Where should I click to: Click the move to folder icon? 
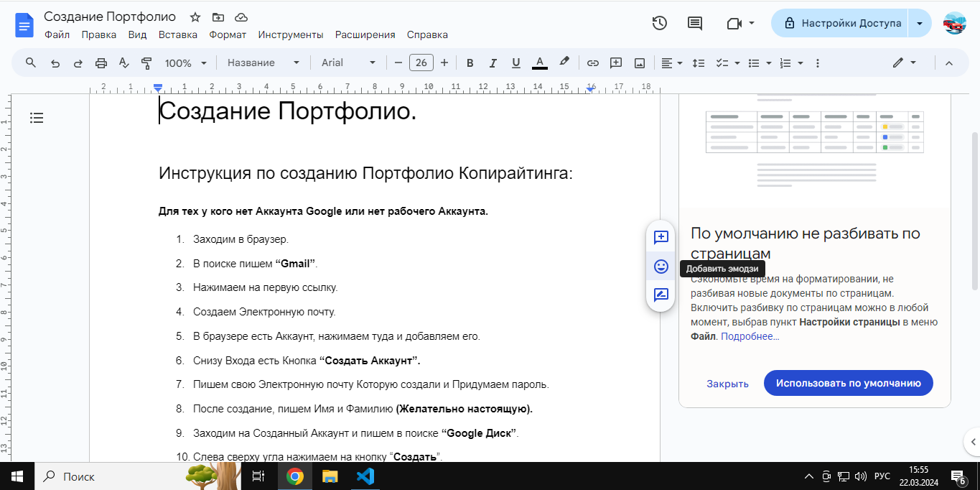click(x=218, y=17)
